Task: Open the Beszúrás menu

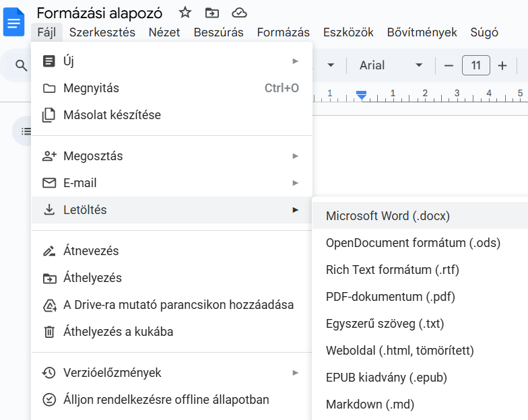Action: (x=218, y=32)
